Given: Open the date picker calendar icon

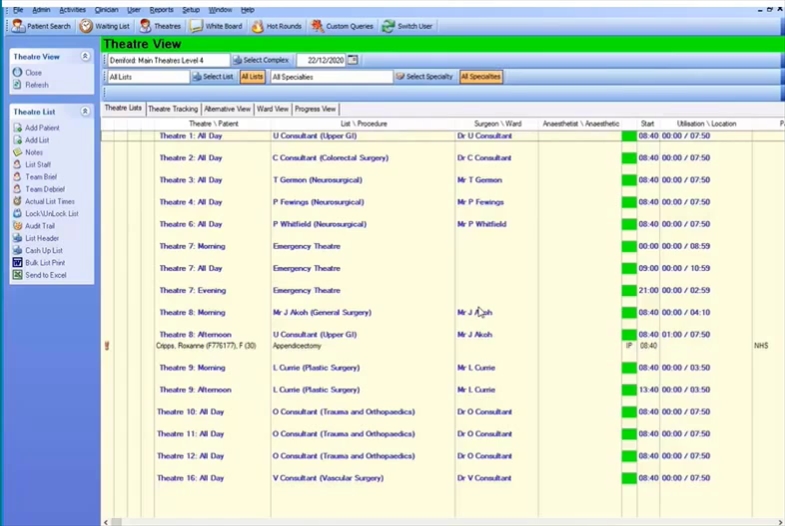Looking at the screenshot, I should pos(352,60).
